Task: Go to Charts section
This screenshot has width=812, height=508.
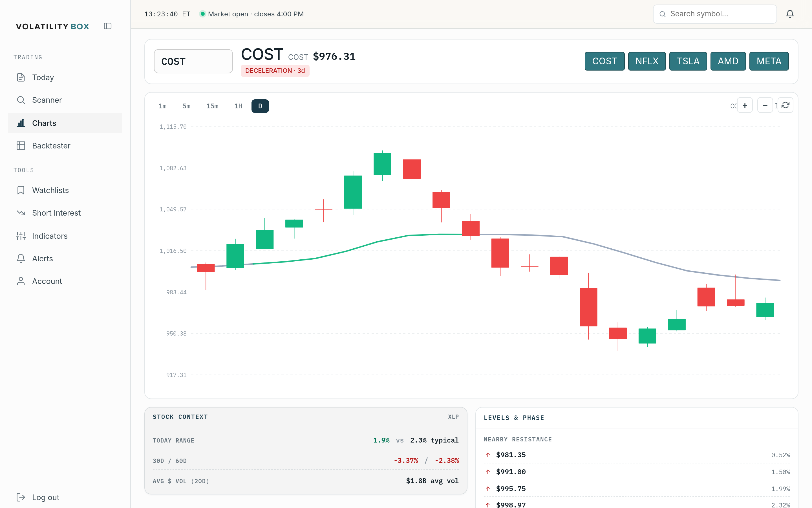Action: (x=65, y=123)
